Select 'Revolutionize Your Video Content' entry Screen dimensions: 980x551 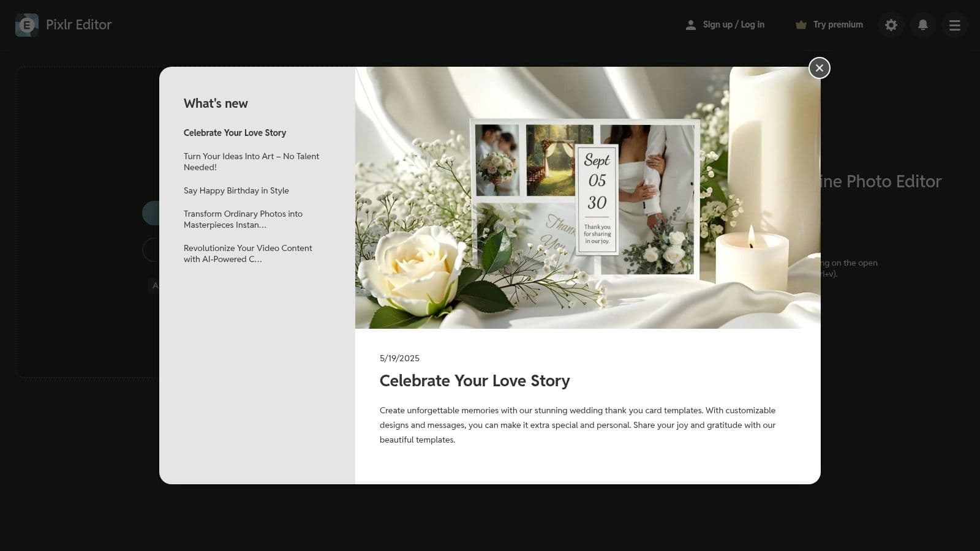[247, 253]
